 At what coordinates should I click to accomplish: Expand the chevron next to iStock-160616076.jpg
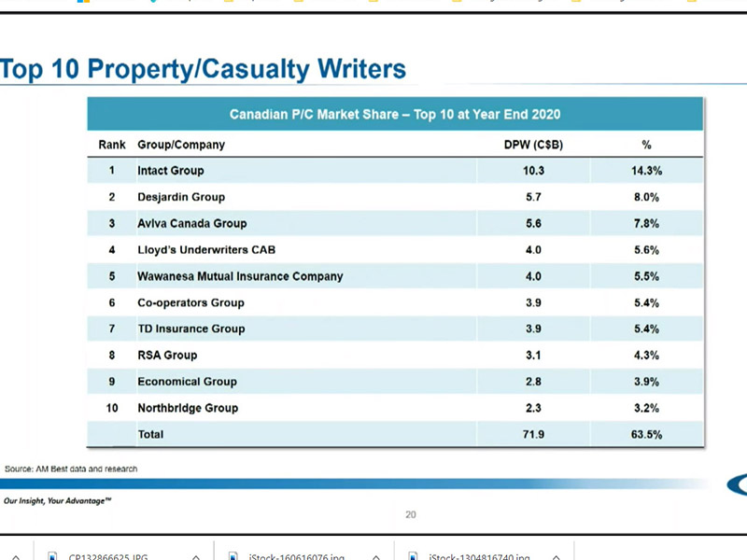[375, 556]
